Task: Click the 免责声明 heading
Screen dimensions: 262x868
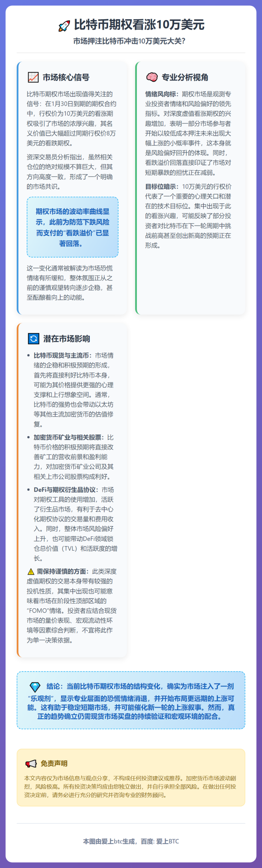Action: [x=54, y=763]
